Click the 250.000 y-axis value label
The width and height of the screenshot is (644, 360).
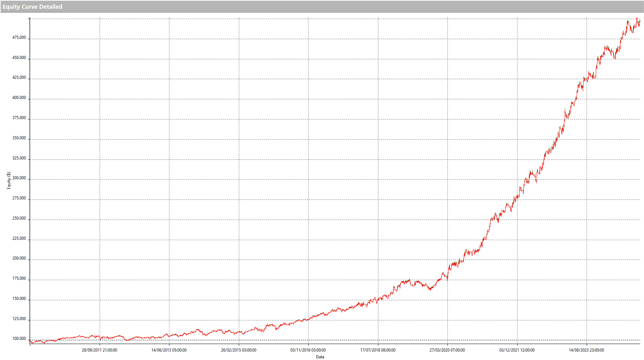19,218
